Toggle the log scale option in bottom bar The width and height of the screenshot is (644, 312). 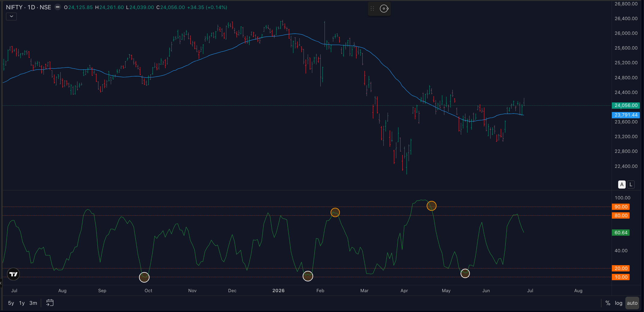pos(618,303)
